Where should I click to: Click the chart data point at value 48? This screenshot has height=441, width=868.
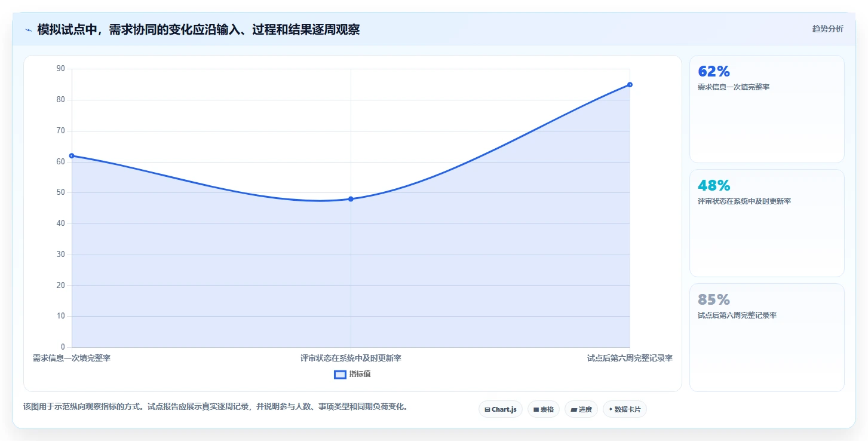pos(351,199)
